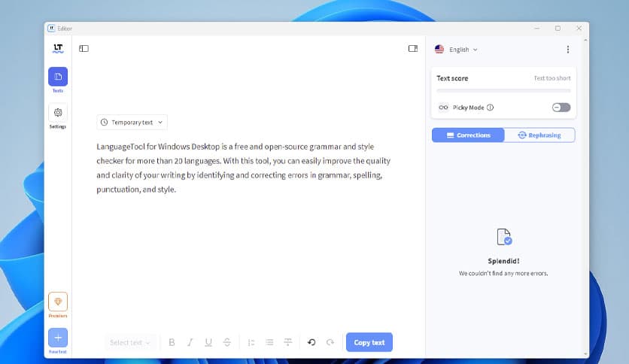Redo the last change
Screen dimensions: 629x364
(x=330, y=342)
